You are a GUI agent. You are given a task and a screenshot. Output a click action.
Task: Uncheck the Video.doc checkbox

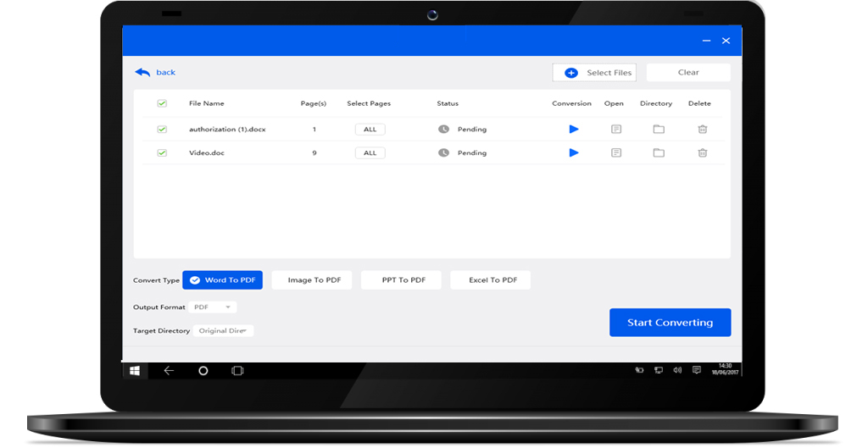click(162, 152)
